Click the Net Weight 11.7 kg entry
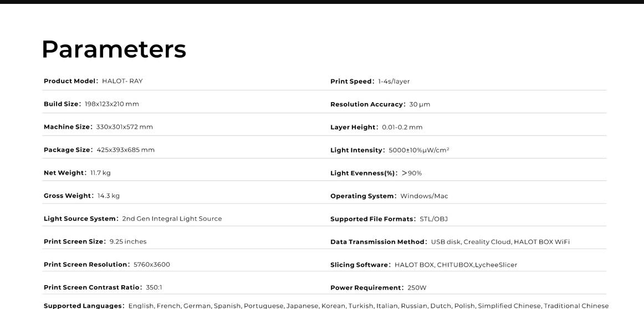 (x=77, y=173)
